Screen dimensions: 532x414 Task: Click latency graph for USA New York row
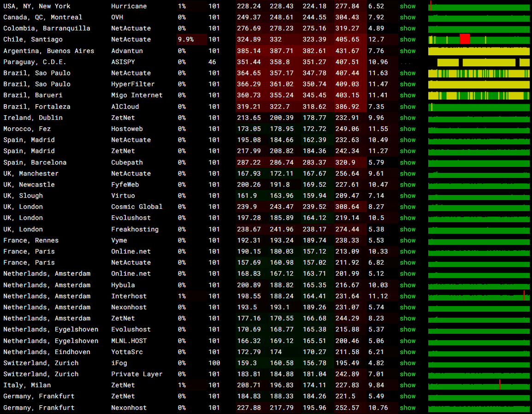pos(479,6)
